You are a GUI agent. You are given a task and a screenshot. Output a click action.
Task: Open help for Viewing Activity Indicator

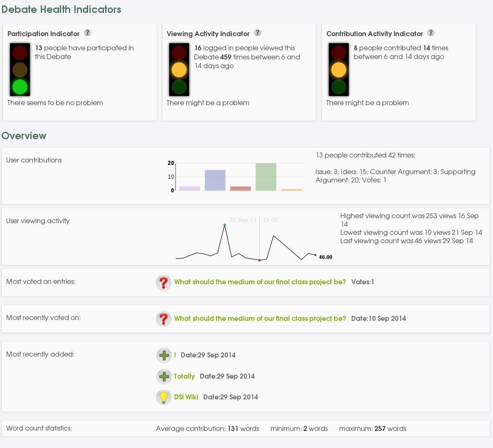(257, 32)
